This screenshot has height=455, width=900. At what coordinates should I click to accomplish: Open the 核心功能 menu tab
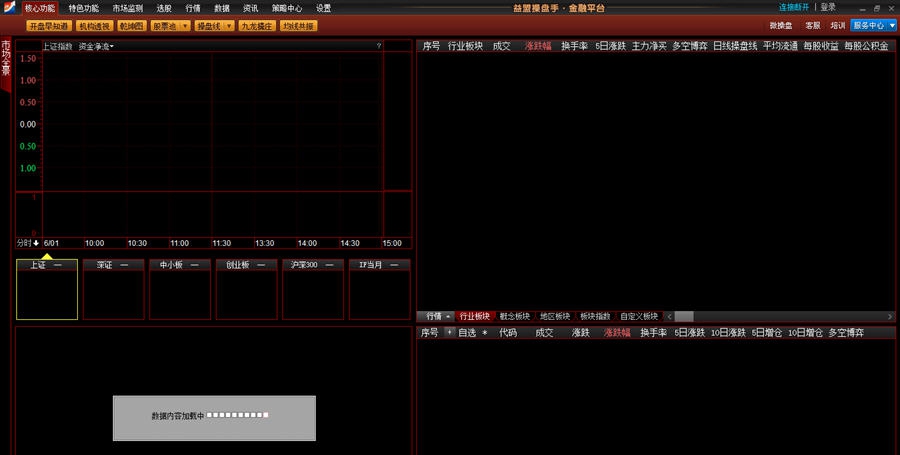click(x=40, y=9)
